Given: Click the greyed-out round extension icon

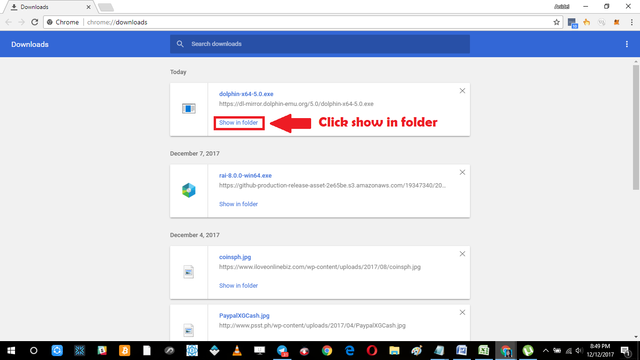Looking at the screenshot, I should (x=601, y=22).
